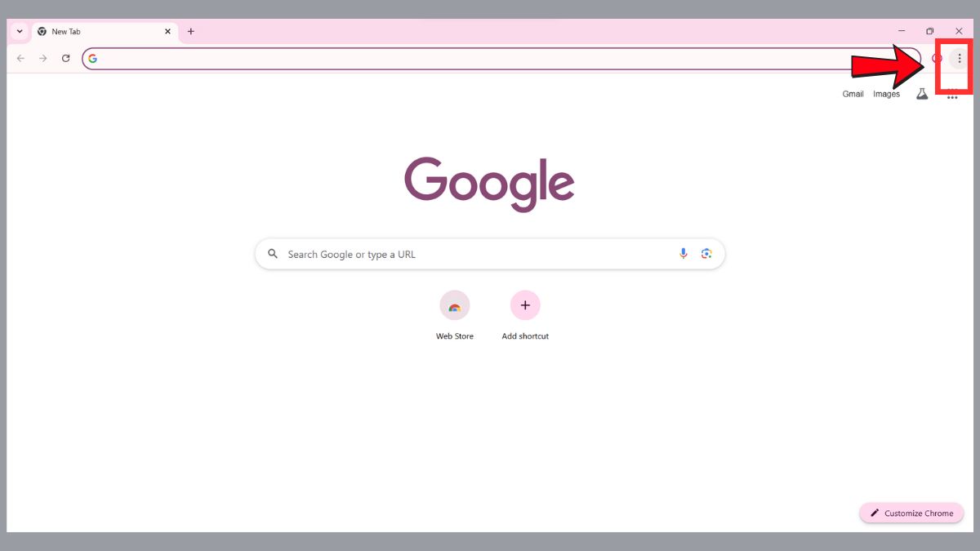Go forward to the next page

click(43, 58)
